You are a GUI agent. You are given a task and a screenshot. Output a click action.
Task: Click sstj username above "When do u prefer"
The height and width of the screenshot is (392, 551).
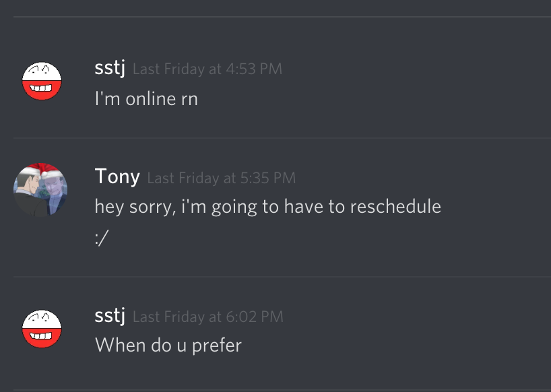110,315
